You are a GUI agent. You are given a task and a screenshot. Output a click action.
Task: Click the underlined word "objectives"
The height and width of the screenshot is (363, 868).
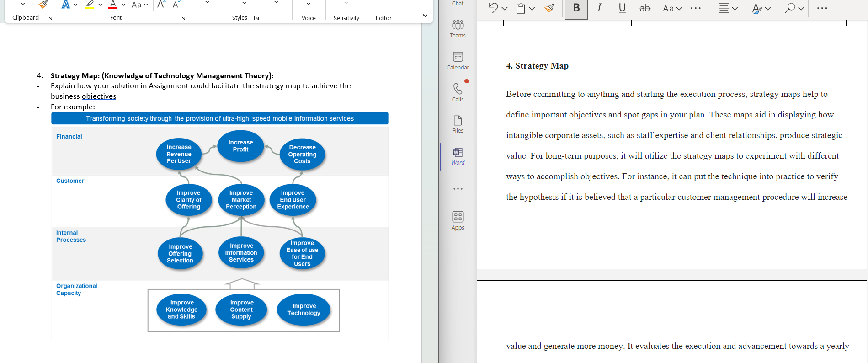(x=99, y=96)
